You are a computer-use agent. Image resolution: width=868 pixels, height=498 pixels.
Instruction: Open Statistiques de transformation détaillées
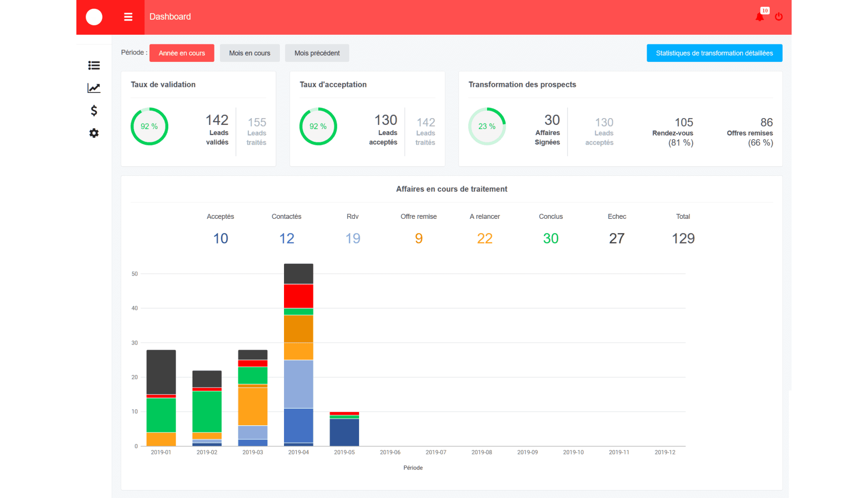[714, 53]
